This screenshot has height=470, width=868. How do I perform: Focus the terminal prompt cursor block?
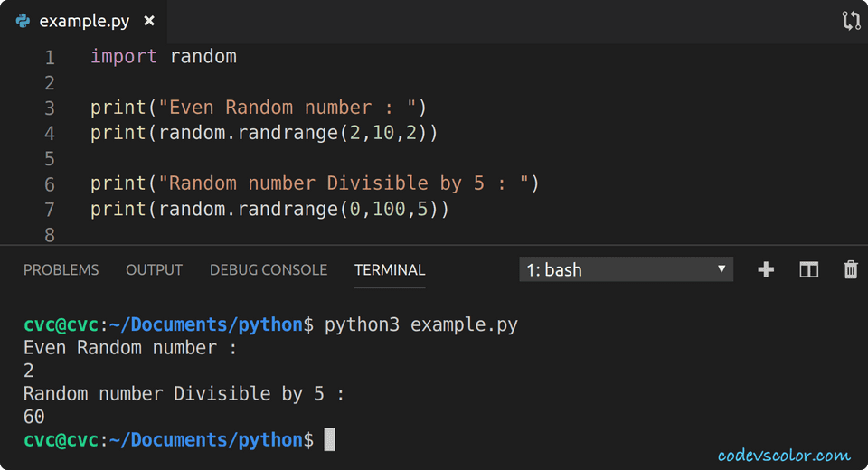[329, 440]
